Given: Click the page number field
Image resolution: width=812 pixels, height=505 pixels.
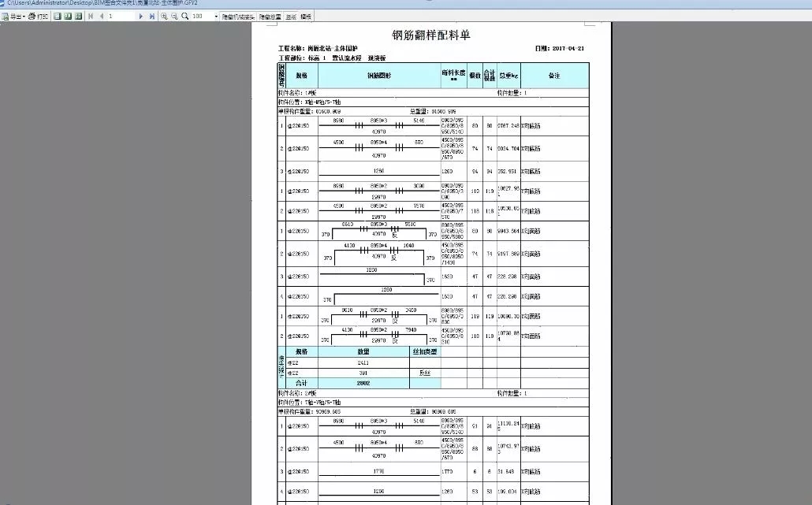Looking at the screenshot, I should pyautogui.click(x=120, y=17).
